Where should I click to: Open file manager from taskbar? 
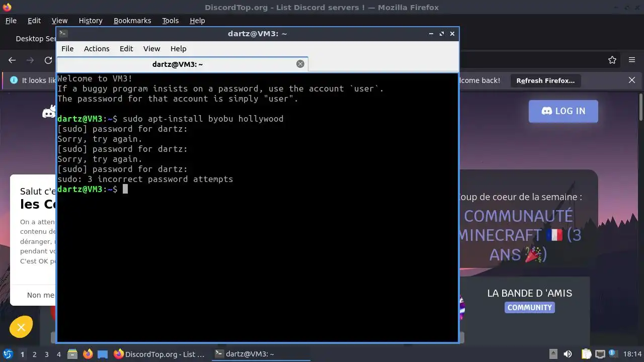coord(72,354)
